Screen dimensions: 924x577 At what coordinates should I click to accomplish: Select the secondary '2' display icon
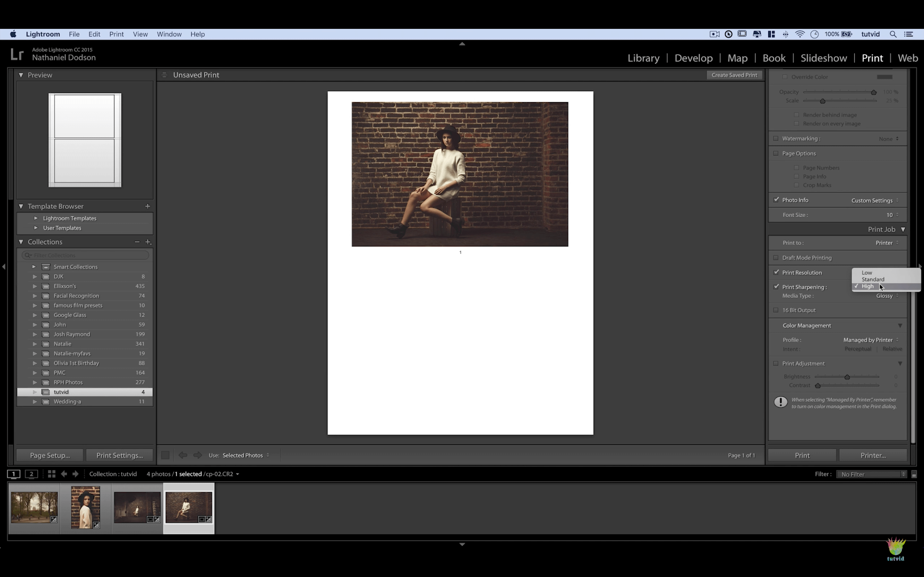pos(31,474)
